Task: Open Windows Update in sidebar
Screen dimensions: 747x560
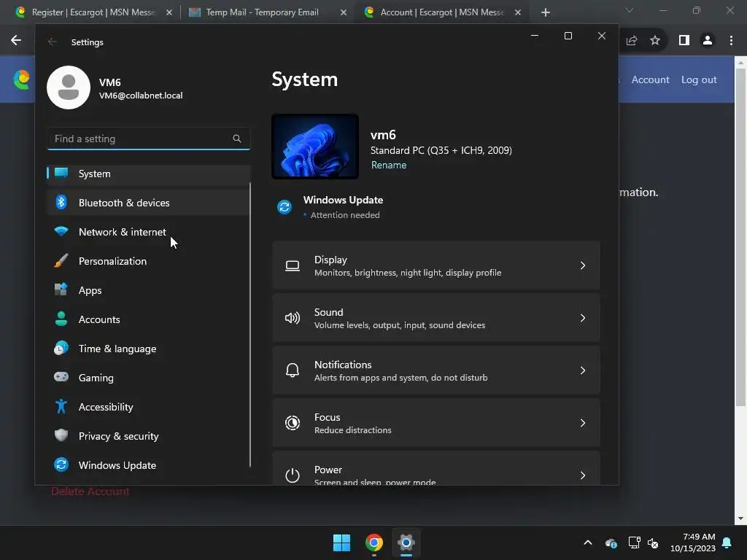Action: (149, 465)
